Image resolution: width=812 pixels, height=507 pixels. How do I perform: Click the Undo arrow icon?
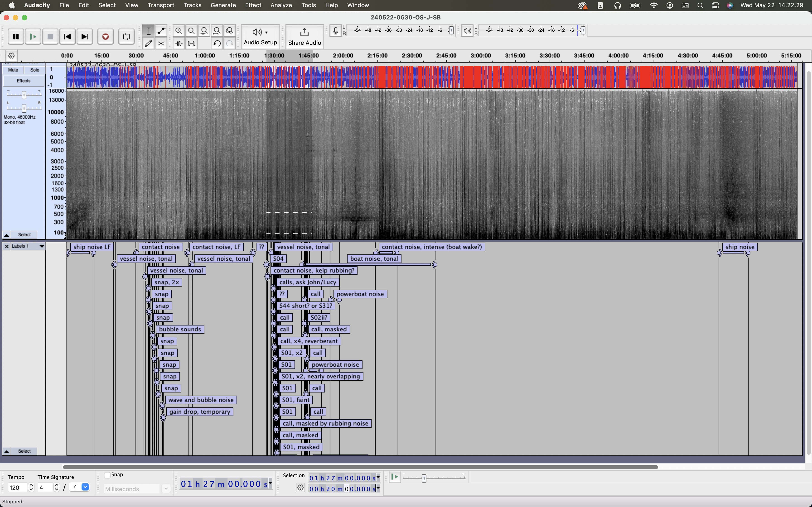(217, 43)
